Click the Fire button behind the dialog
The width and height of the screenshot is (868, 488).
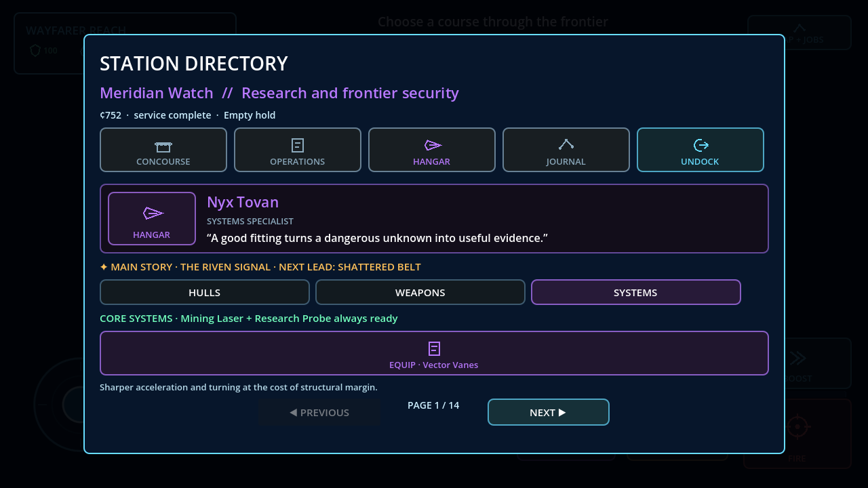pyautogui.click(x=797, y=434)
